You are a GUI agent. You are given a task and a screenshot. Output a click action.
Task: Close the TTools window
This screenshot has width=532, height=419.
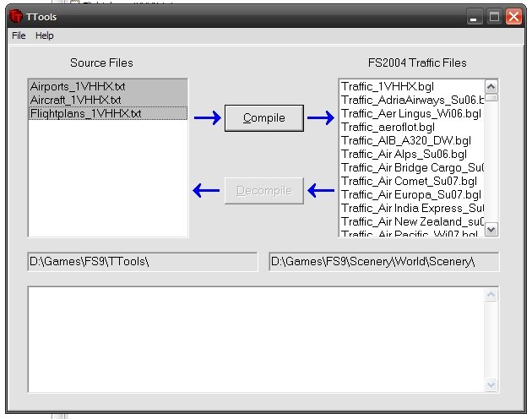(x=513, y=16)
